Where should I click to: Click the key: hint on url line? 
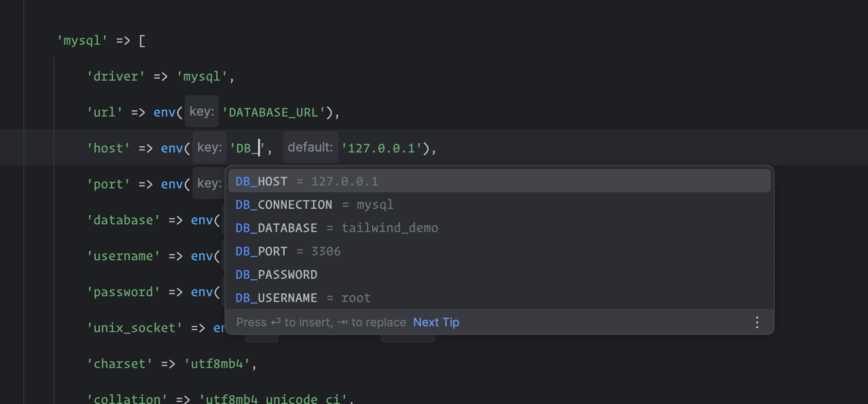click(x=202, y=112)
